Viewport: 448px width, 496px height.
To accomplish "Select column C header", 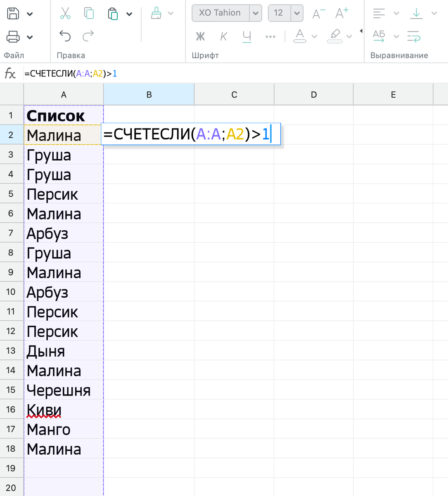I will (234, 95).
